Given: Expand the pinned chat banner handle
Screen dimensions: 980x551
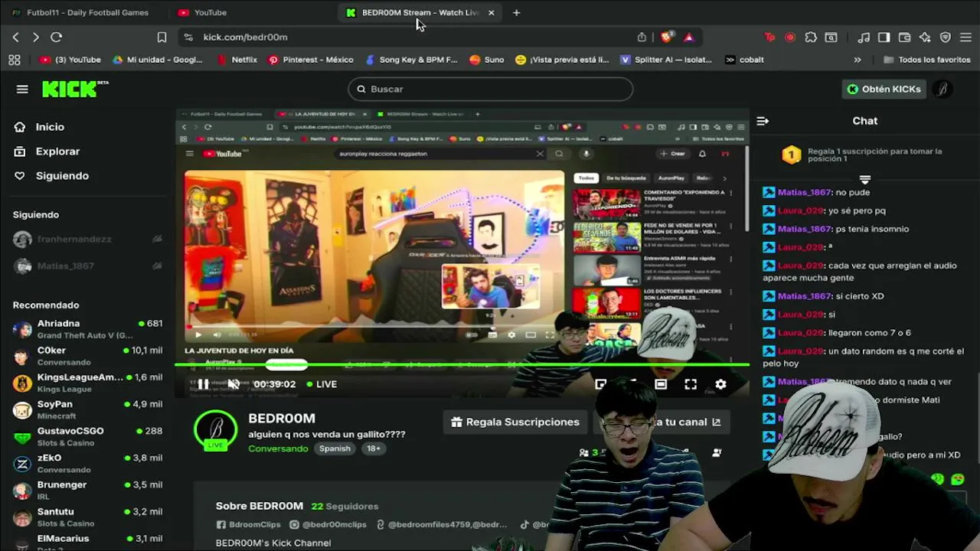Looking at the screenshot, I should click(865, 179).
